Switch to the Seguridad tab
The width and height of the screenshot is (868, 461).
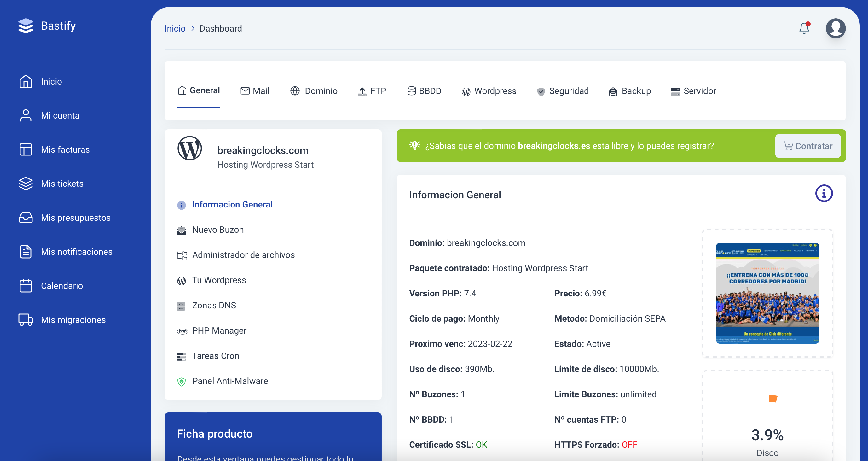[x=563, y=91]
